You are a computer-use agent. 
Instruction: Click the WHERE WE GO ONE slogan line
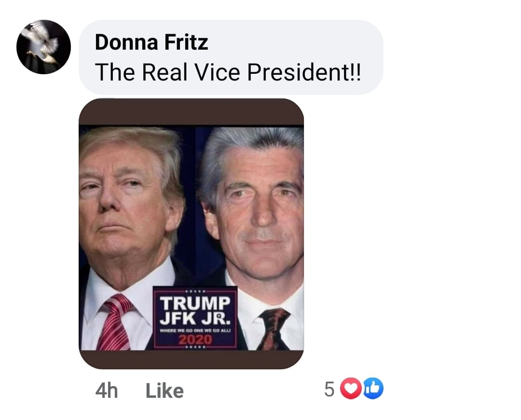[x=195, y=331]
